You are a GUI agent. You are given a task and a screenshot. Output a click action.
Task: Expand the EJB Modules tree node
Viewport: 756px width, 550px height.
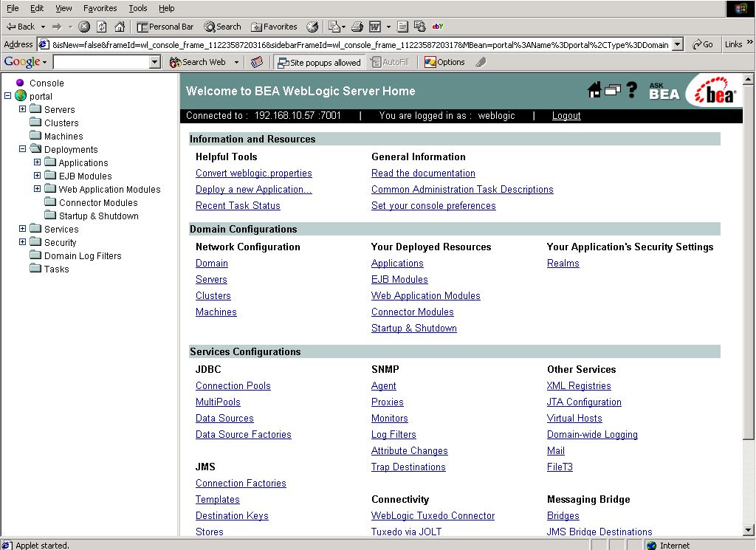click(x=37, y=176)
